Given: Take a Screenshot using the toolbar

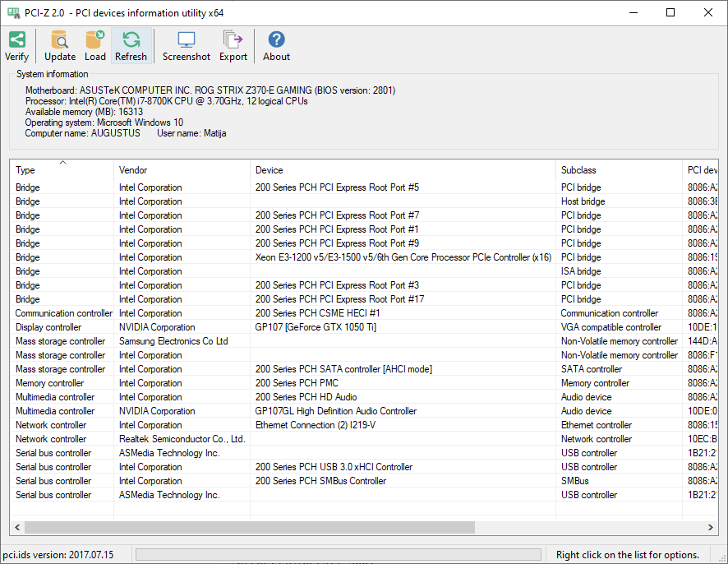Looking at the screenshot, I should pyautogui.click(x=187, y=46).
